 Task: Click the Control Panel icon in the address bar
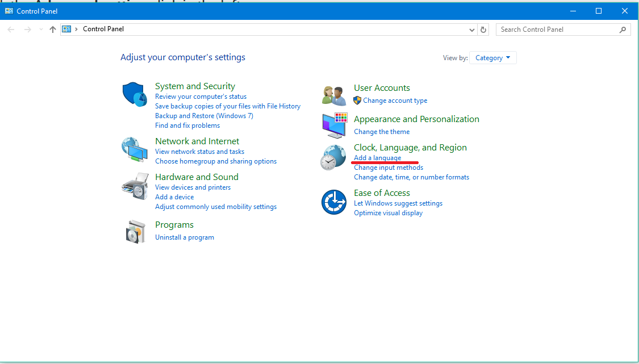coord(66,29)
